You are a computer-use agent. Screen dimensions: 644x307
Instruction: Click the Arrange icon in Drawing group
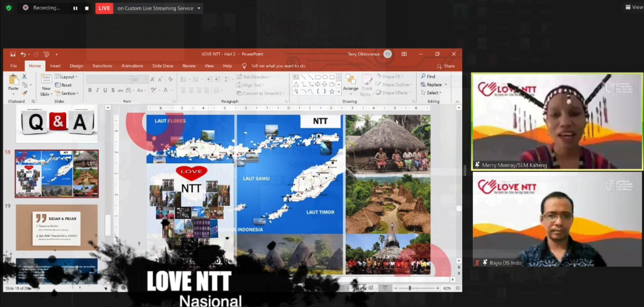(350, 79)
